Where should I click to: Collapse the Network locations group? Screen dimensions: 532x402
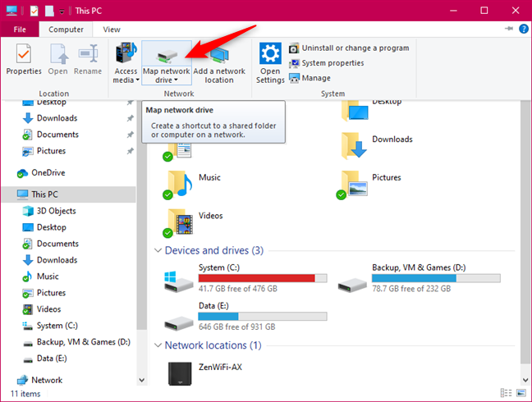pos(158,345)
